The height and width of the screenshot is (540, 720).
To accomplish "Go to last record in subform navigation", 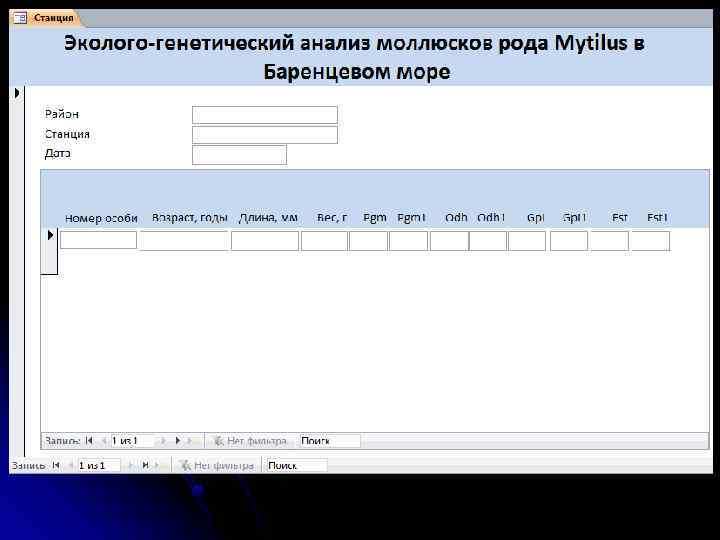I will (178, 441).
